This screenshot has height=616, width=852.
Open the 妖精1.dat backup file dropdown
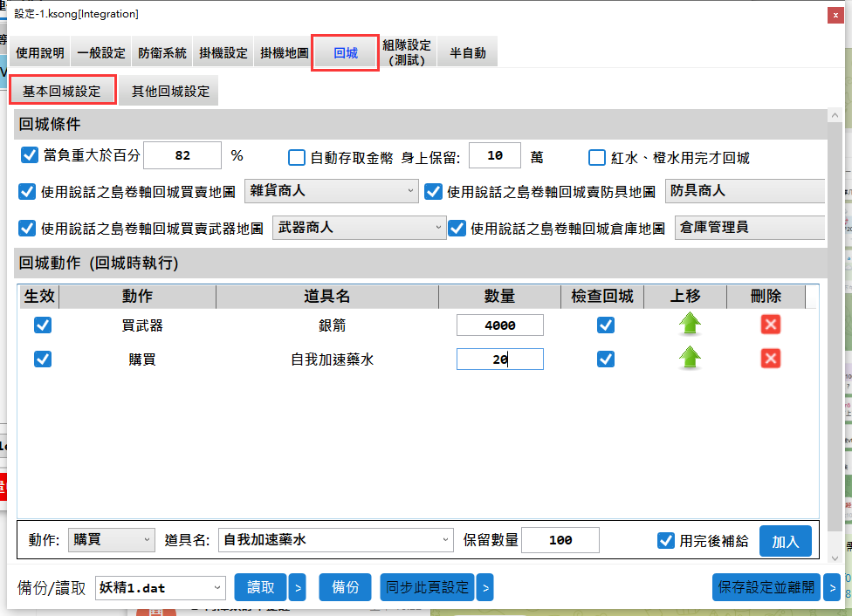[x=161, y=588]
